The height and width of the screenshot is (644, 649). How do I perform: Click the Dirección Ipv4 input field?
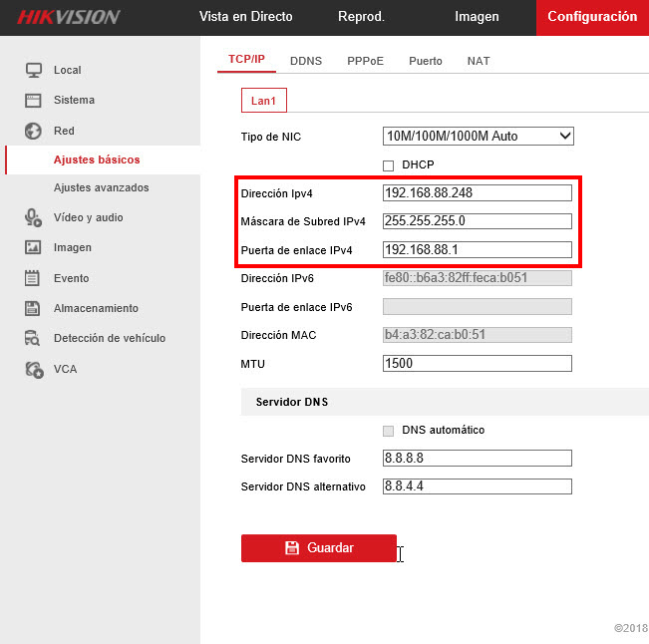478,192
